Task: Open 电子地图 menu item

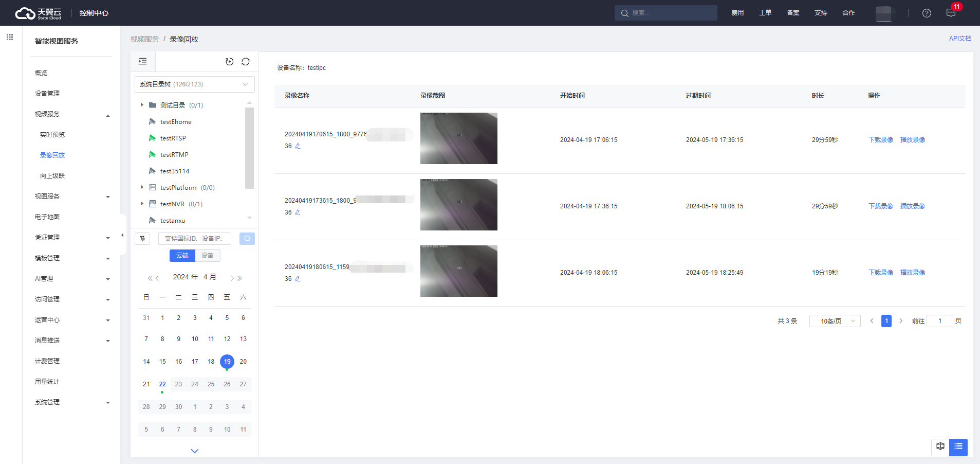Action: click(47, 217)
